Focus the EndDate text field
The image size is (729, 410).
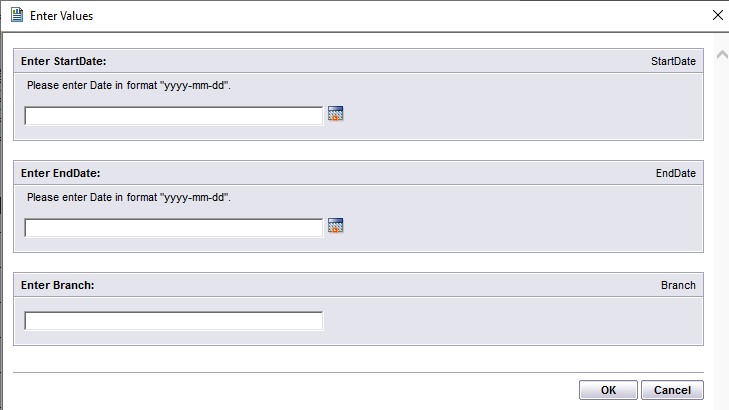pyautogui.click(x=173, y=228)
